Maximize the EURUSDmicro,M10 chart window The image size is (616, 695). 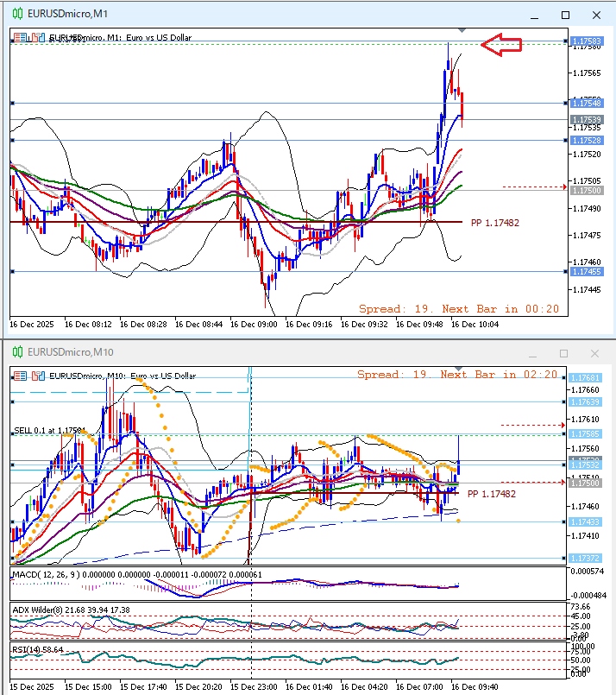(564, 353)
